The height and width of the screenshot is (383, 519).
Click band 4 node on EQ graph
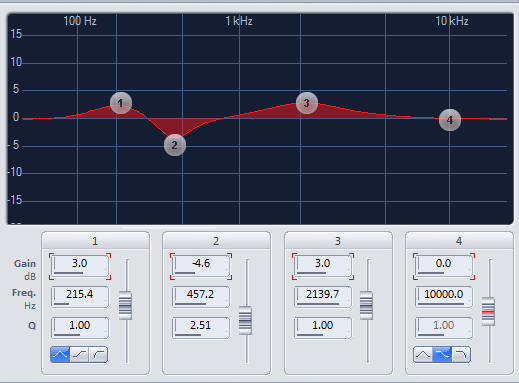tap(450, 120)
